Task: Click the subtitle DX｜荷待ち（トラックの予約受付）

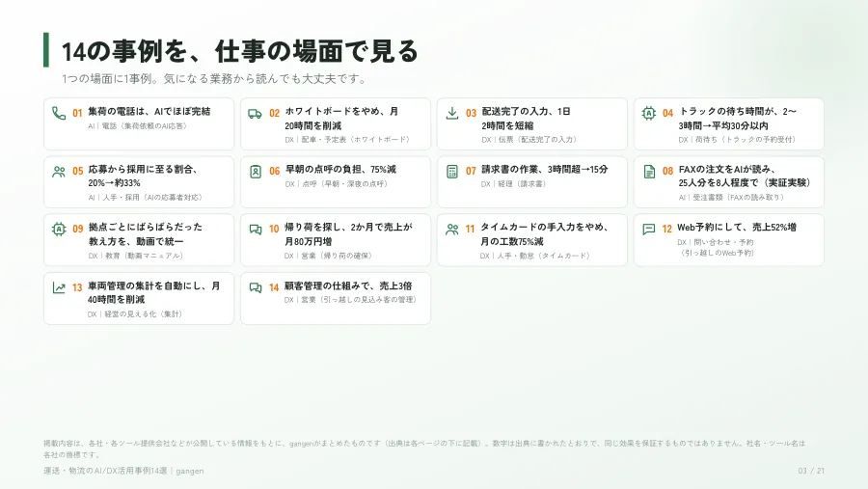Action: (737, 140)
